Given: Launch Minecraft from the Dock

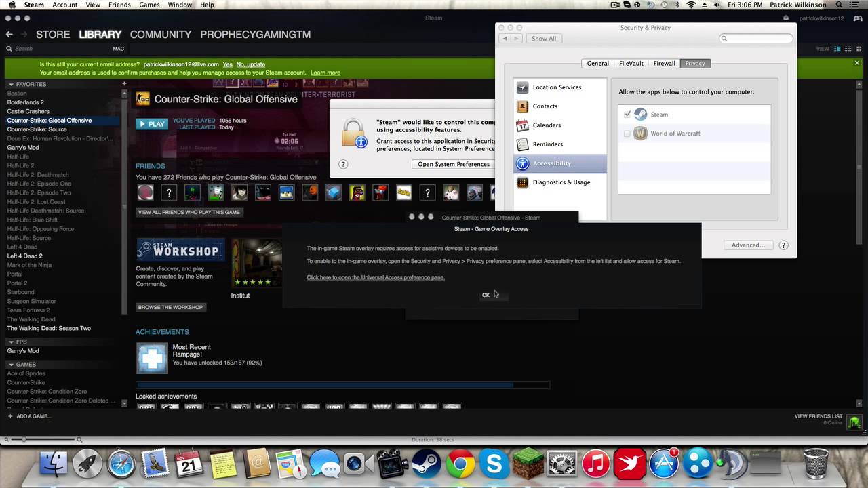Looking at the screenshot, I should (x=528, y=464).
